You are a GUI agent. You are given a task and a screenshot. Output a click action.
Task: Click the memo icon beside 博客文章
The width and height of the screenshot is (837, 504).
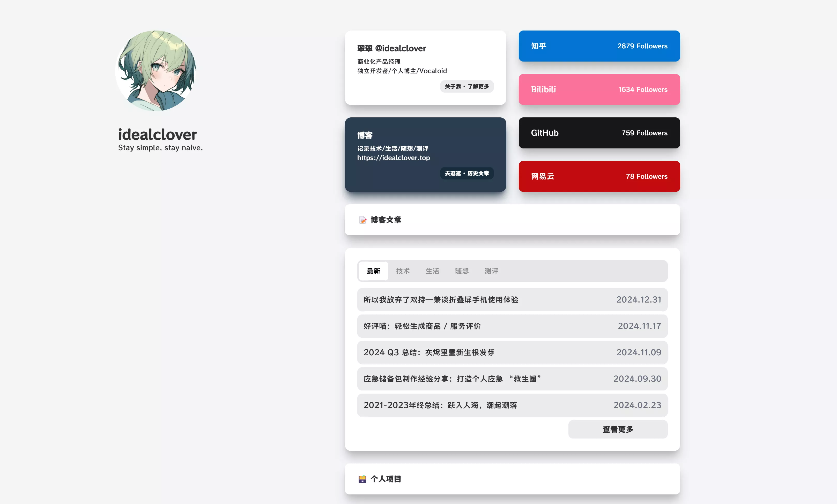click(x=362, y=220)
